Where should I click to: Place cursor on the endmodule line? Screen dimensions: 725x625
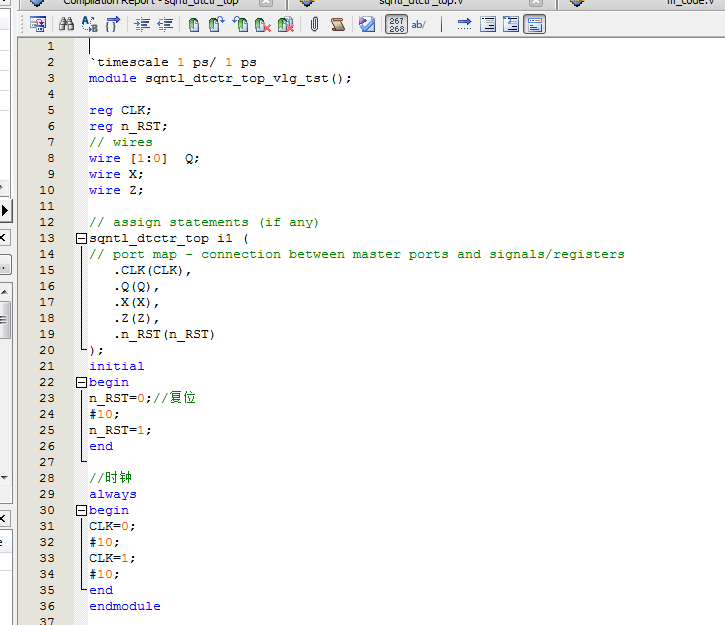point(124,606)
